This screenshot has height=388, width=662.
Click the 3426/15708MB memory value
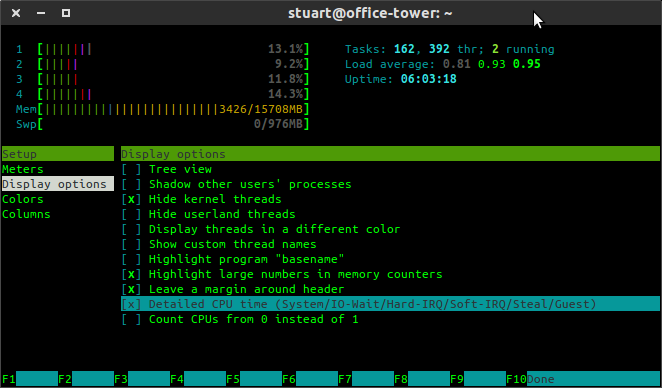coord(261,109)
